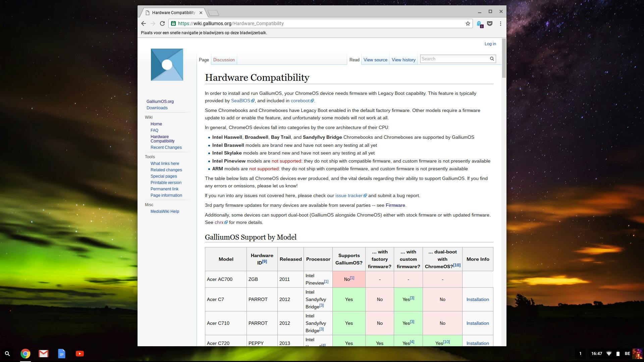This screenshot has width=644, height=362.
Task: Switch to the Discussion tab
Action: 224,60
